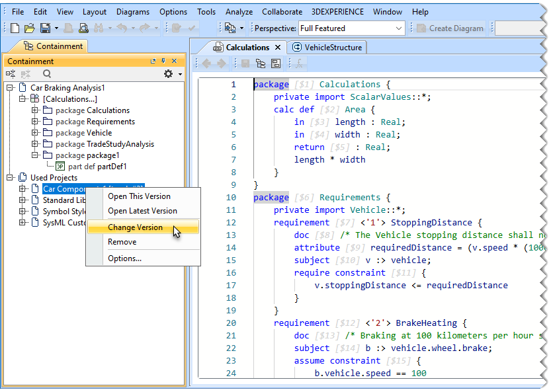553x392 pixels.
Task: Expand the package Vehicle tree node
Action: 35,133
